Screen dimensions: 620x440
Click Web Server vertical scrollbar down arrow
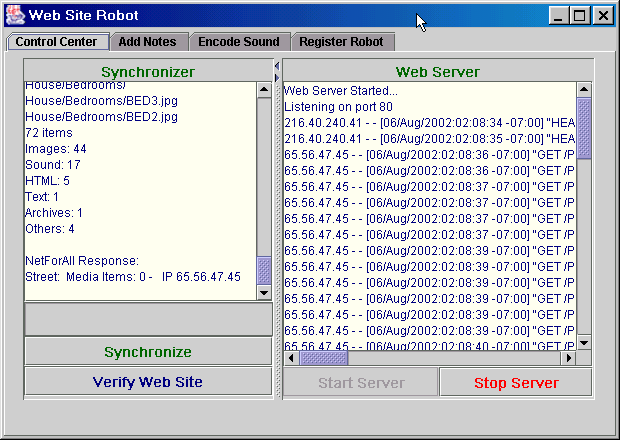pos(584,343)
